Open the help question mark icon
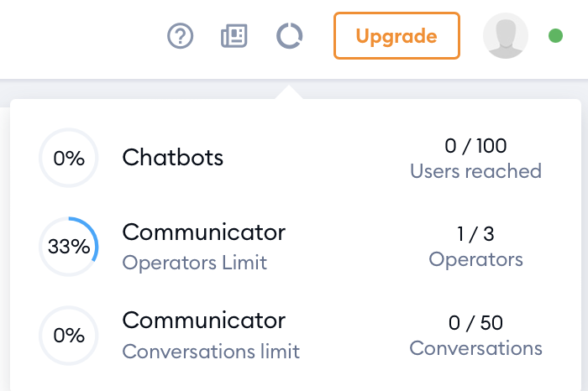This screenshot has height=391, width=588. [x=180, y=36]
